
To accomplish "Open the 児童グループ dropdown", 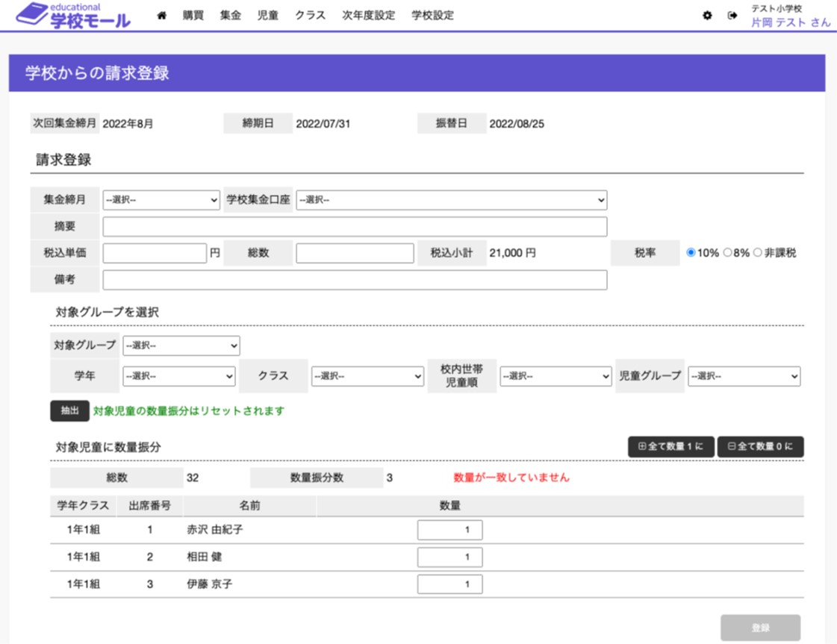I will (x=744, y=377).
